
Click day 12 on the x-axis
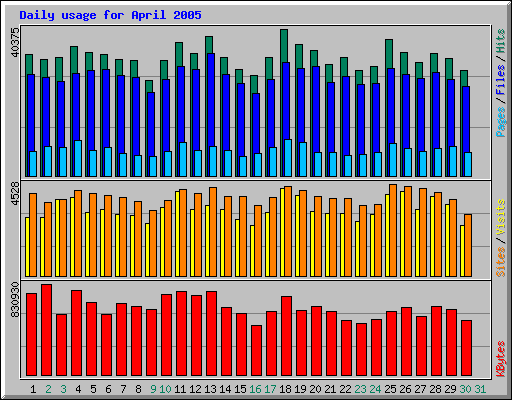tap(195, 389)
